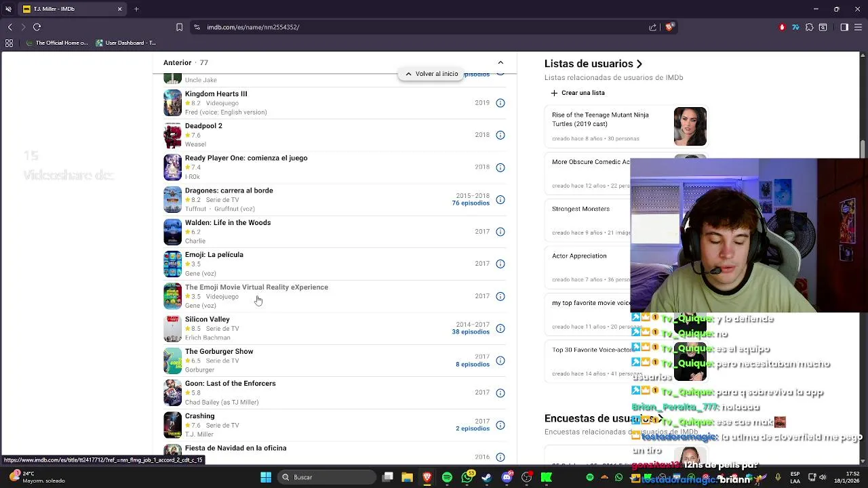Go back in browser history
868x488 pixels.
point(9,27)
